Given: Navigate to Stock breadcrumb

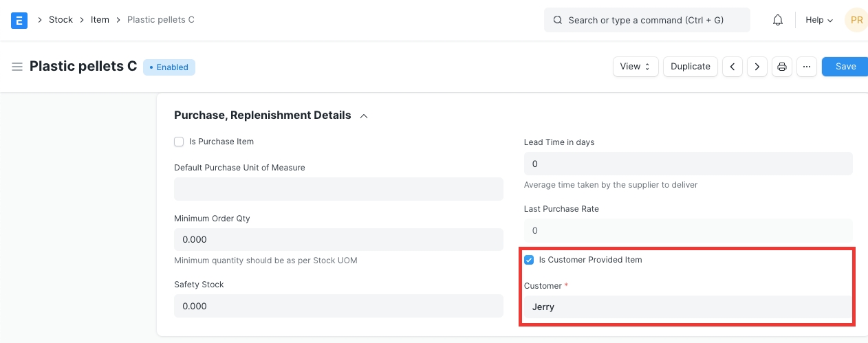Looking at the screenshot, I should pyautogui.click(x=61, y=20).
